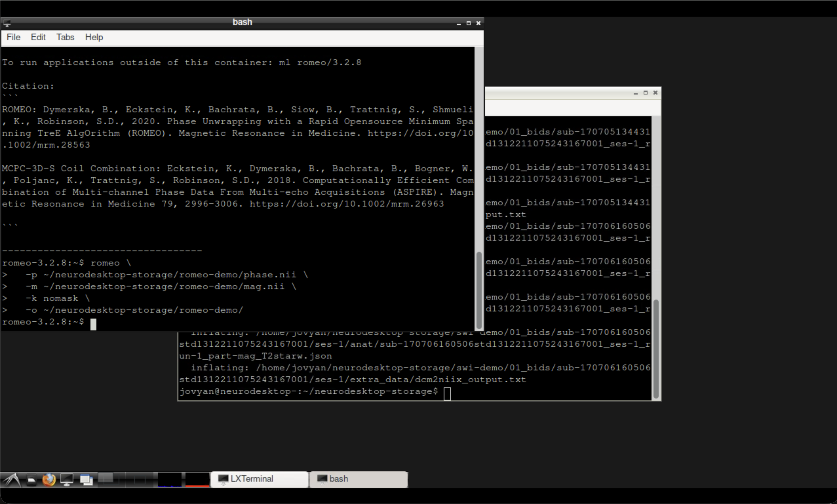This screenshot has width=837, height=504.
Task: Click the mag.nii path argument line
Action: click(x=149, y=287)
